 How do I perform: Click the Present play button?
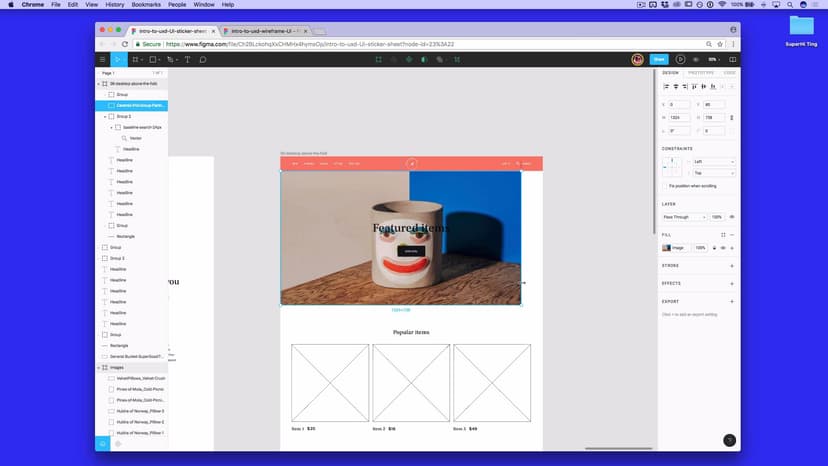(680, 59)
